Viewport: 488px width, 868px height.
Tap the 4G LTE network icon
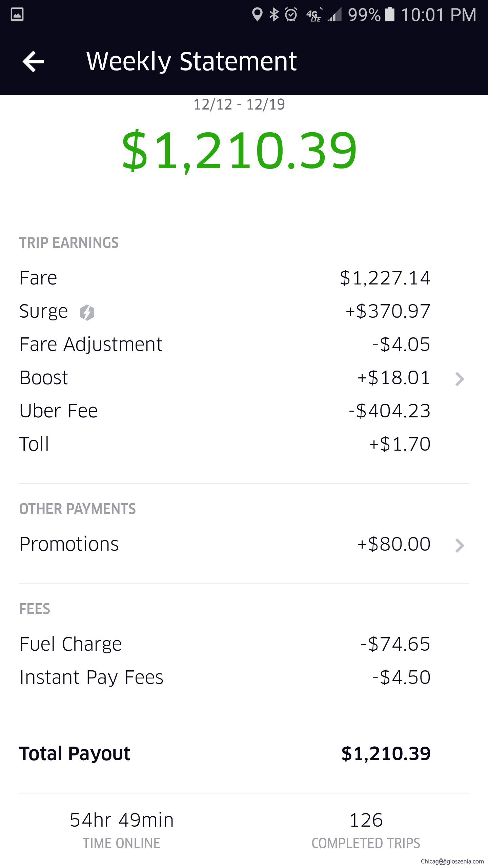tap(314, 15)
